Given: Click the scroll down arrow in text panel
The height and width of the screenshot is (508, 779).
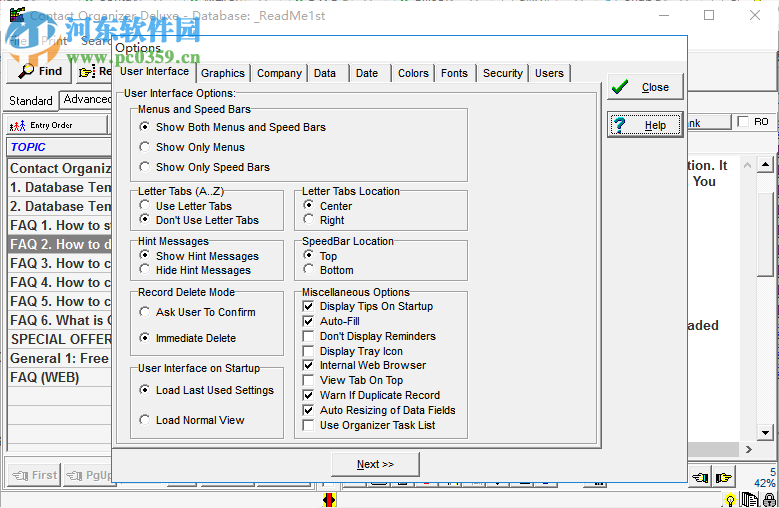Looking at the screenshot, I should pyautogui.click(x=765, y=433).
